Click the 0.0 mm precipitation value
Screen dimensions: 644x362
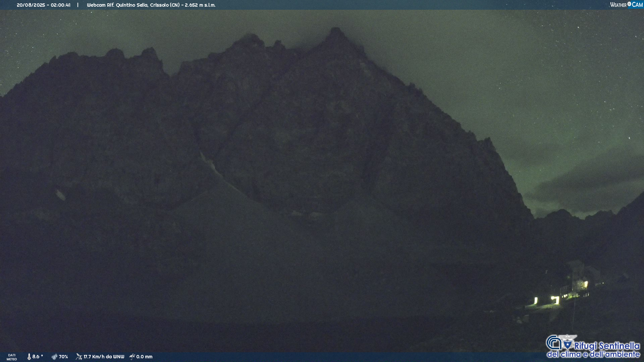(x=144, y=357)
